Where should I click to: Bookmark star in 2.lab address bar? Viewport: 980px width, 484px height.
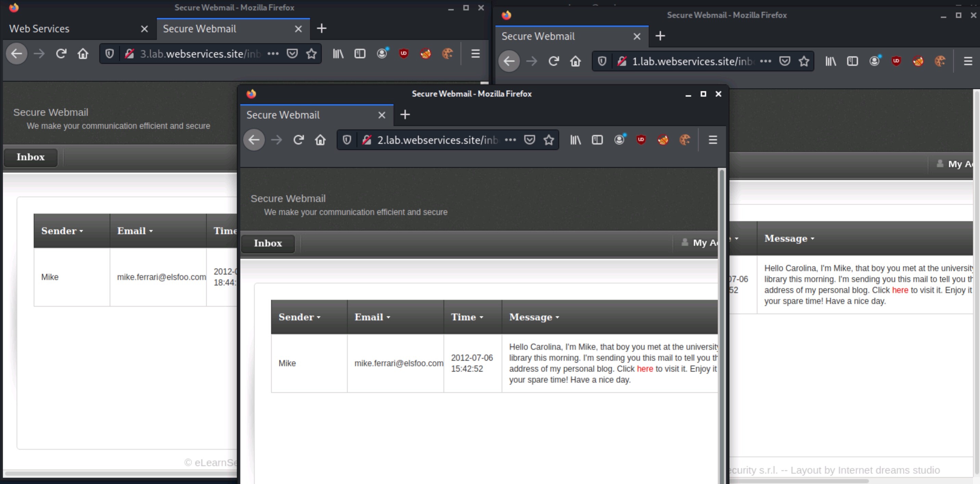click(549, 140)
